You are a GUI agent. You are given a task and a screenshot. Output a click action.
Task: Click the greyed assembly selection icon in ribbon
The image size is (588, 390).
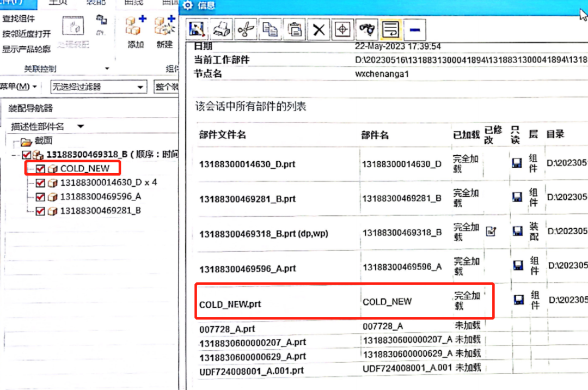[x=73, y=26]
